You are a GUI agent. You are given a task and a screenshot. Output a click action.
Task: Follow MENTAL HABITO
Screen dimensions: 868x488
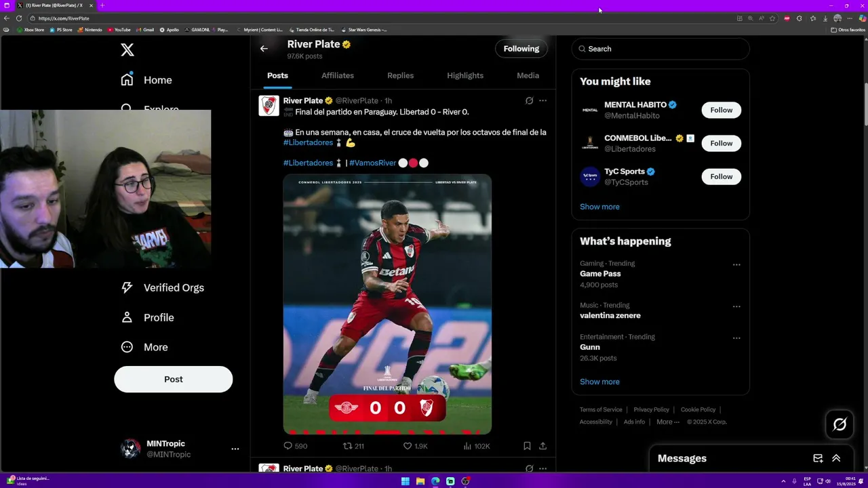coord(721,110)
